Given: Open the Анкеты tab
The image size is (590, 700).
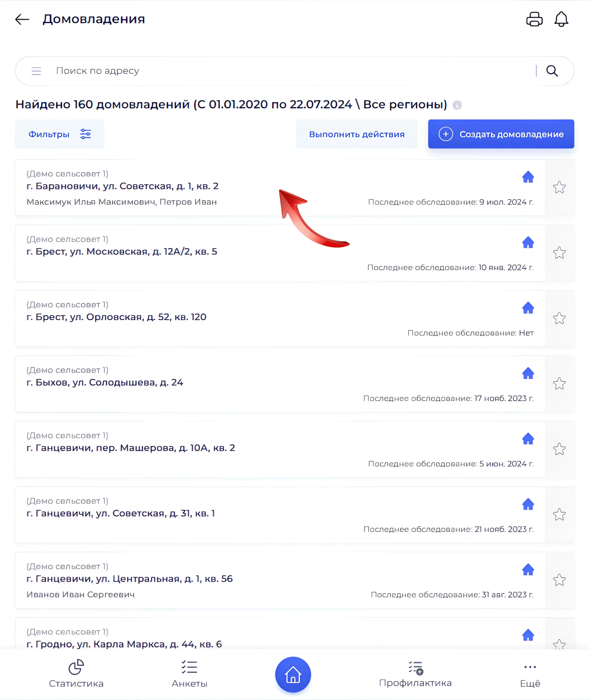Looking at the screenshot, I should click(189, 673).
